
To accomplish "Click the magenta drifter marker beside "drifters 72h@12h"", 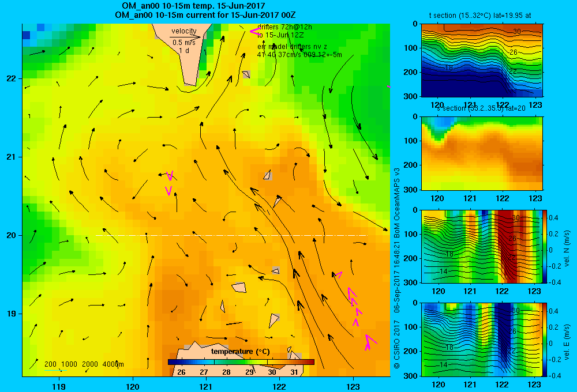I will [x=254, y=31].
